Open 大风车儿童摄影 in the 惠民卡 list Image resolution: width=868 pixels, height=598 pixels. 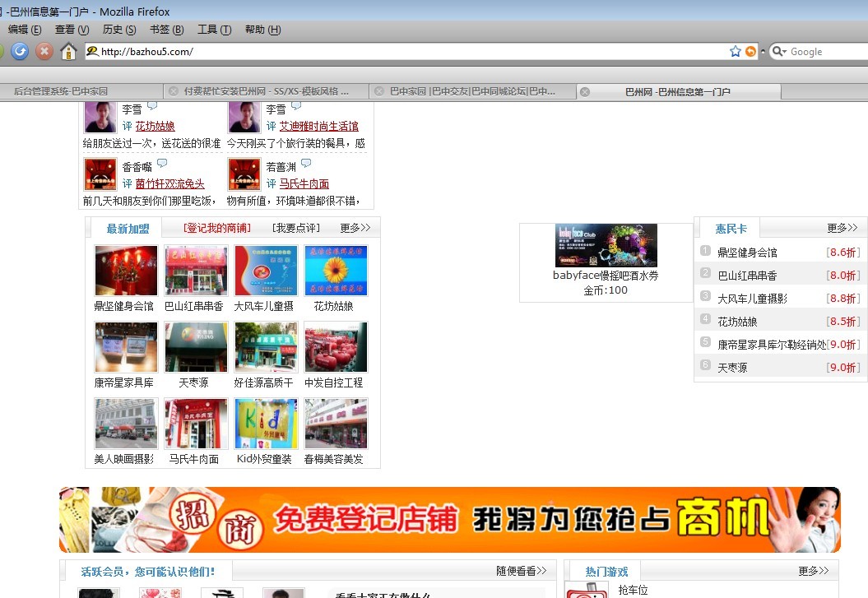752,299
